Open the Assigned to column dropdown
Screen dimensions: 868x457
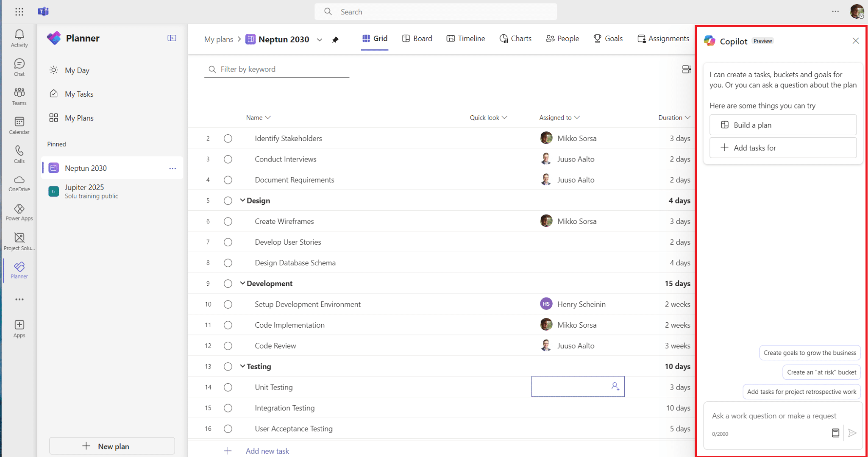point(576,117)
